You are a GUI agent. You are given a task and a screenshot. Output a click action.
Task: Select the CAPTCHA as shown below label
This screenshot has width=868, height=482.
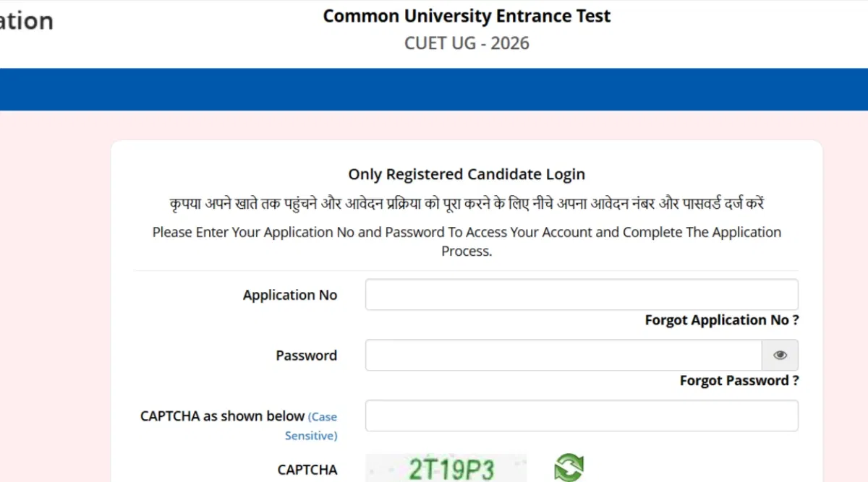coord(222,416)
